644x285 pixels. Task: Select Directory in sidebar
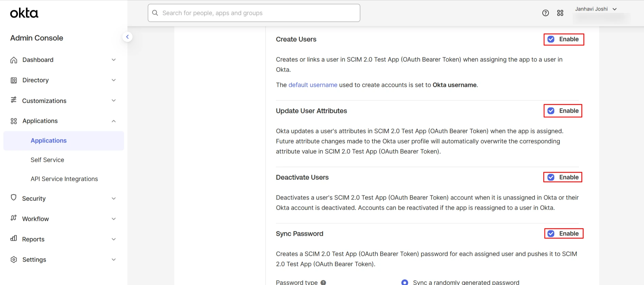(35, 80)
